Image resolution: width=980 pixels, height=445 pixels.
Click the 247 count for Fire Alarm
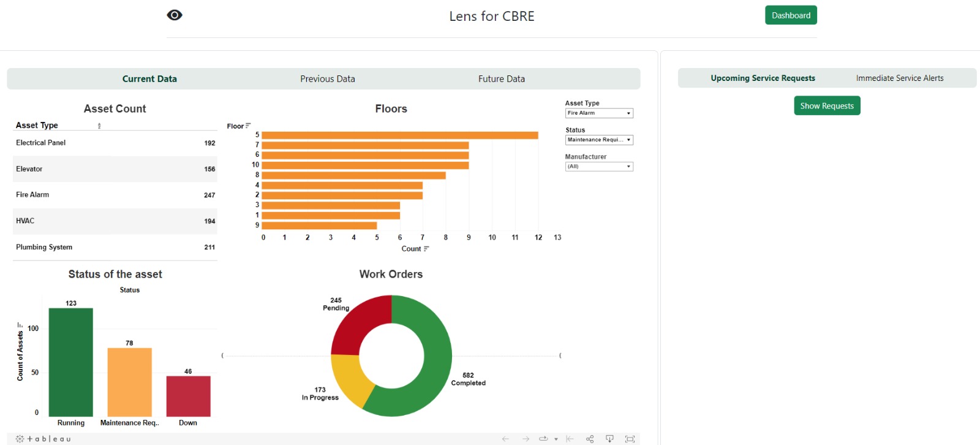coord(209,195)
